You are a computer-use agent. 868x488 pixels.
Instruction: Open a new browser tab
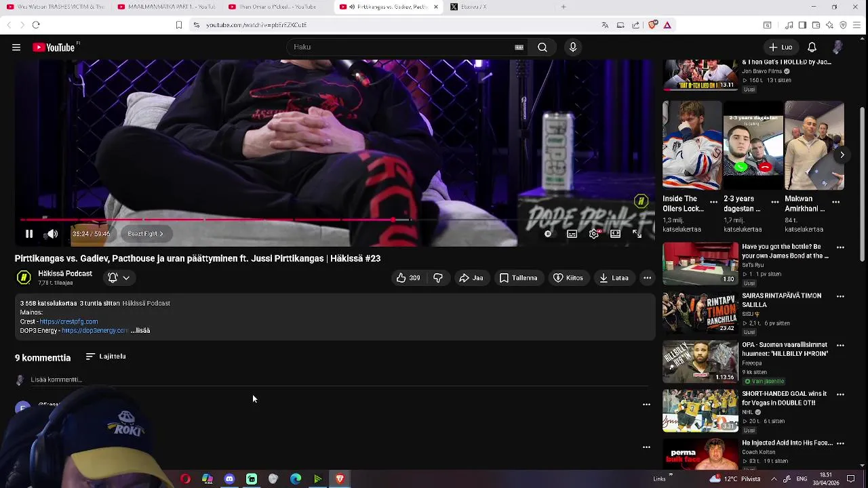click(x=564, y=7)
